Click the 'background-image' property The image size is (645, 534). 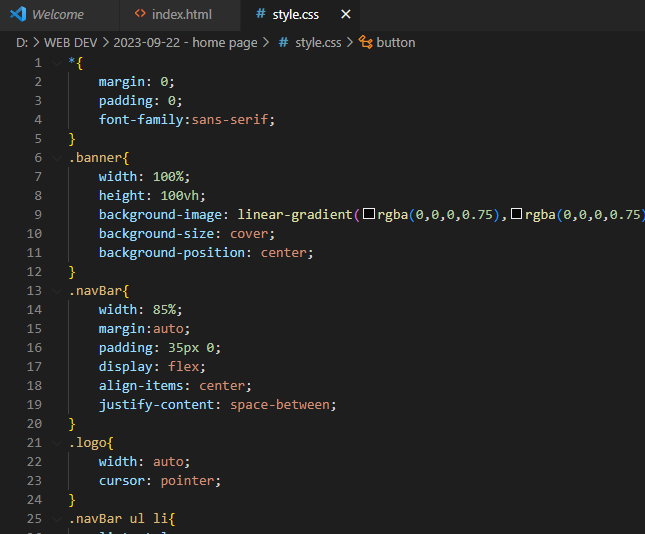point(160,215)
